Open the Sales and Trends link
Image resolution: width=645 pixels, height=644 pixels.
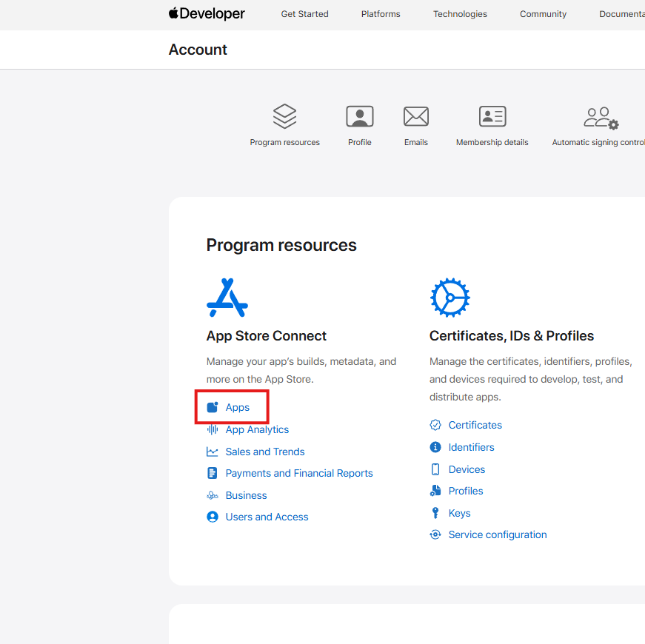coord(265,452)
